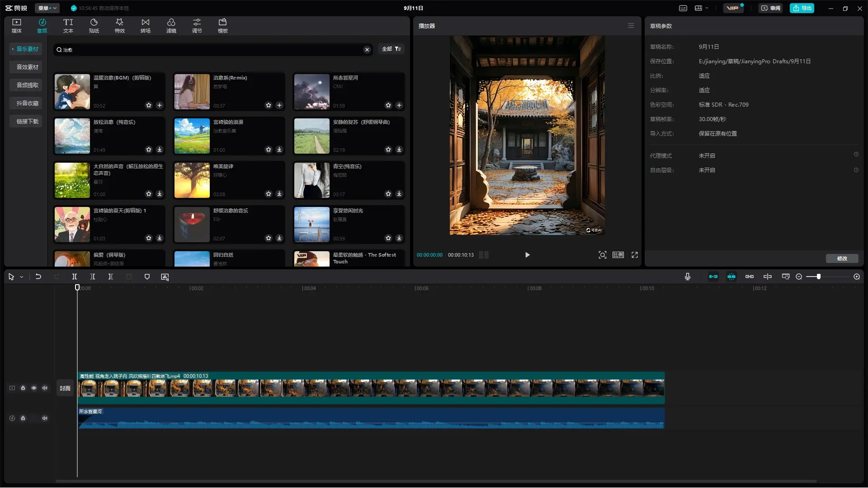Add 所念皆星河 track to timeline

coord(399,105)
